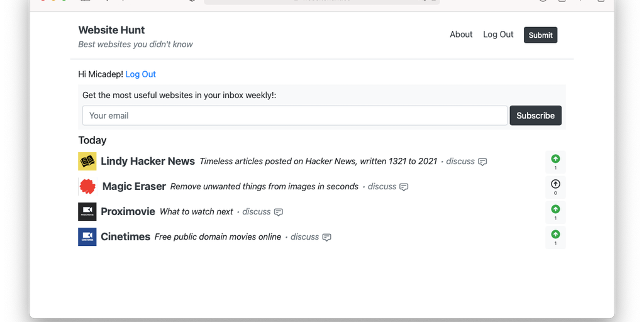Toggle upvote arrow for Cinetimes

tap(555, 235)
